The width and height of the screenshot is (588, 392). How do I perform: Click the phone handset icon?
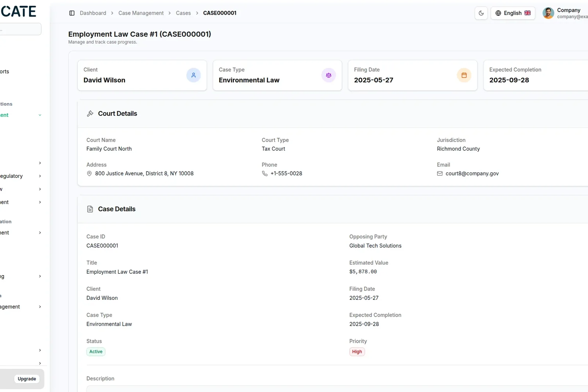point(265,173)
